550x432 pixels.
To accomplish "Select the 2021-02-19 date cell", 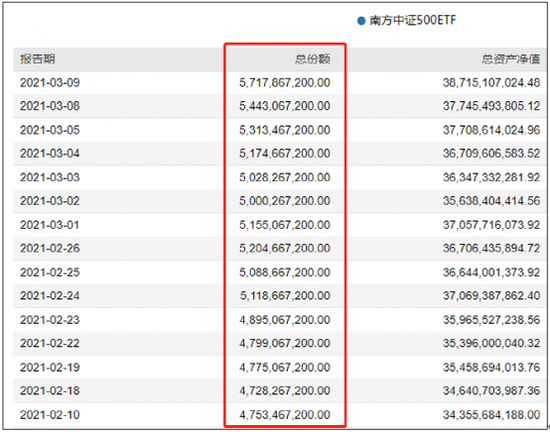I will point(50,367).
